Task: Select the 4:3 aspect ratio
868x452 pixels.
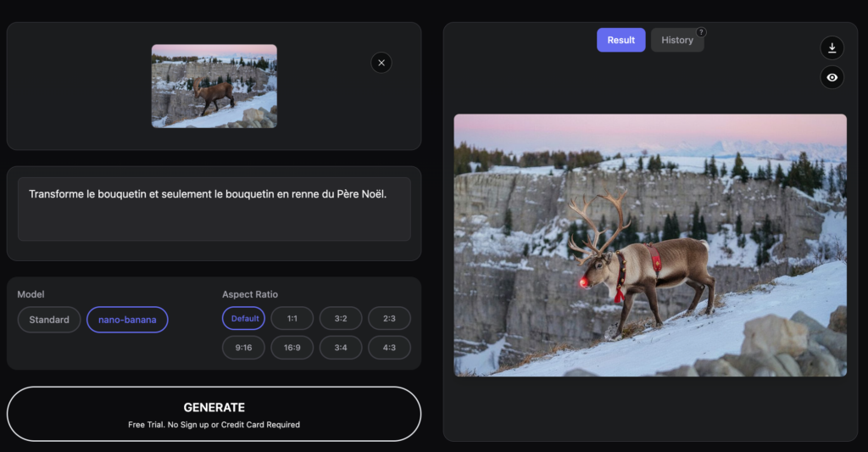Action: [389, 348]
